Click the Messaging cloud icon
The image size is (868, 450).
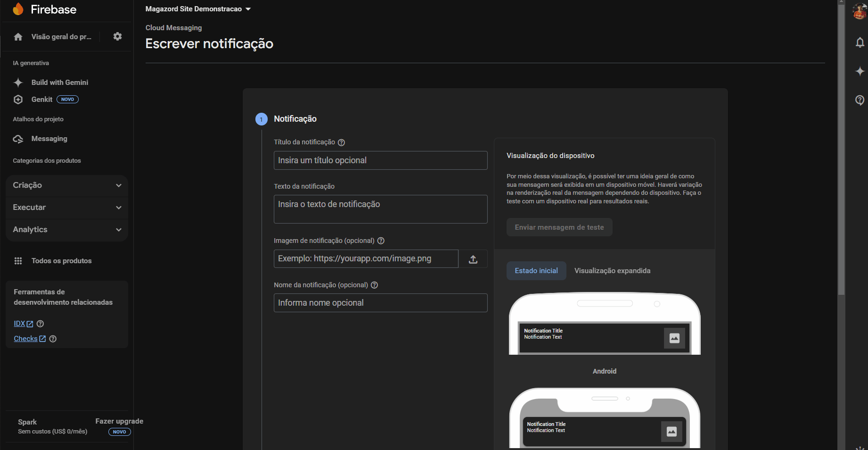tap(18, 139)
